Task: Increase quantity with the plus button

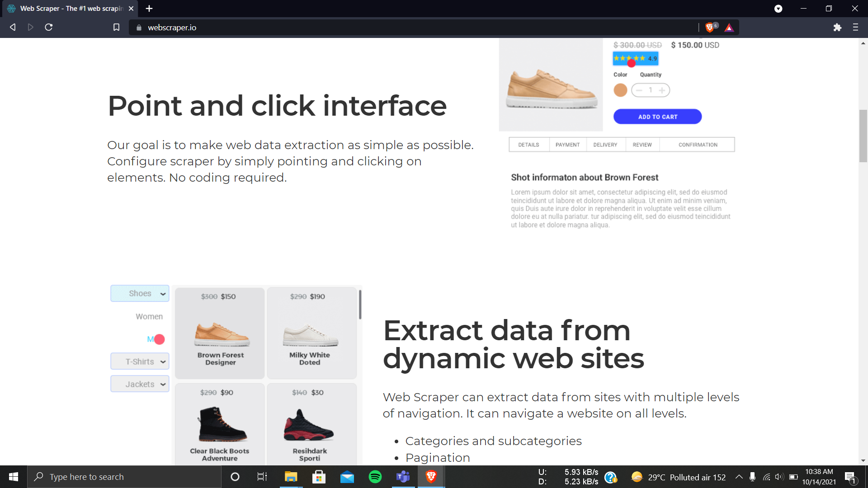Action: coord(662,90)
